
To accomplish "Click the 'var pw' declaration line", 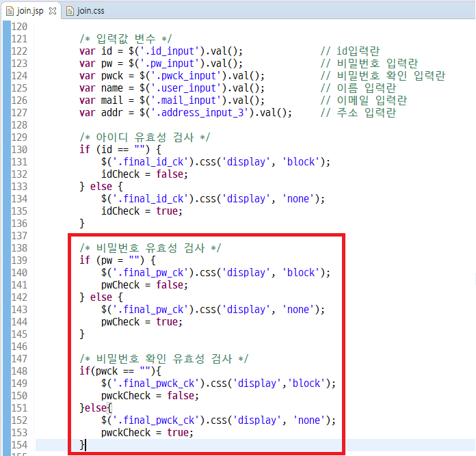I will pos(161,64).
